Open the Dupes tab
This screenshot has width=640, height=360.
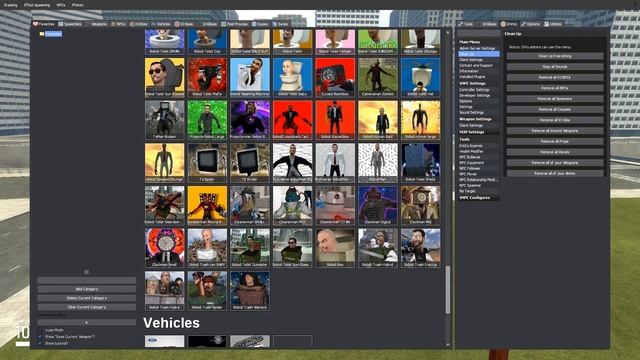tap(260, 24)
